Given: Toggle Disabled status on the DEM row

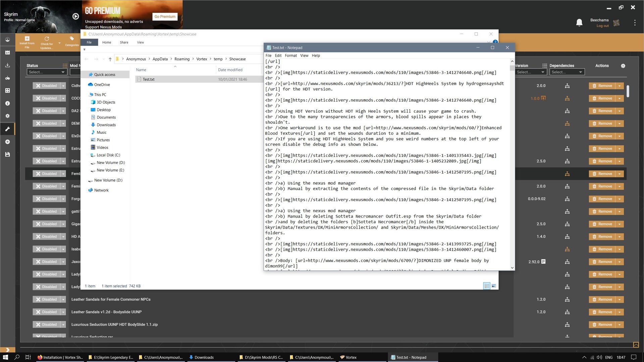Looking at the screenshot, I should pos(46,123).
